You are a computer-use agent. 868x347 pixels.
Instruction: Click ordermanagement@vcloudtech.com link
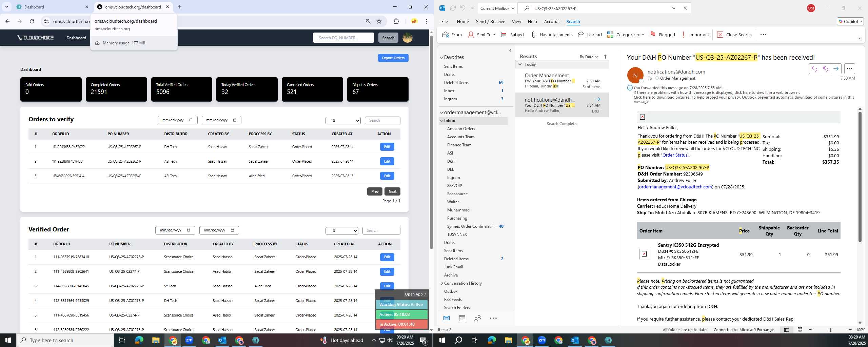[x=675, y=187]
